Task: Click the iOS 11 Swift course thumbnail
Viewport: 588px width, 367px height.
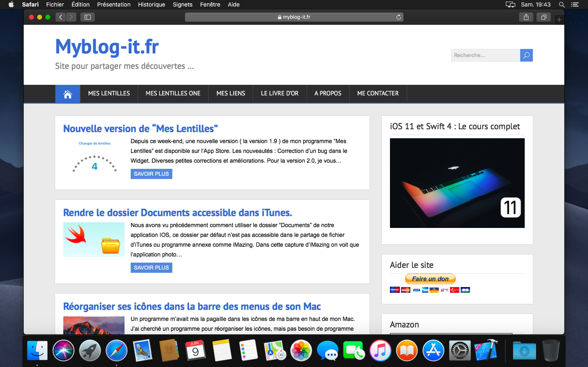Action: (x=457, y=183)
